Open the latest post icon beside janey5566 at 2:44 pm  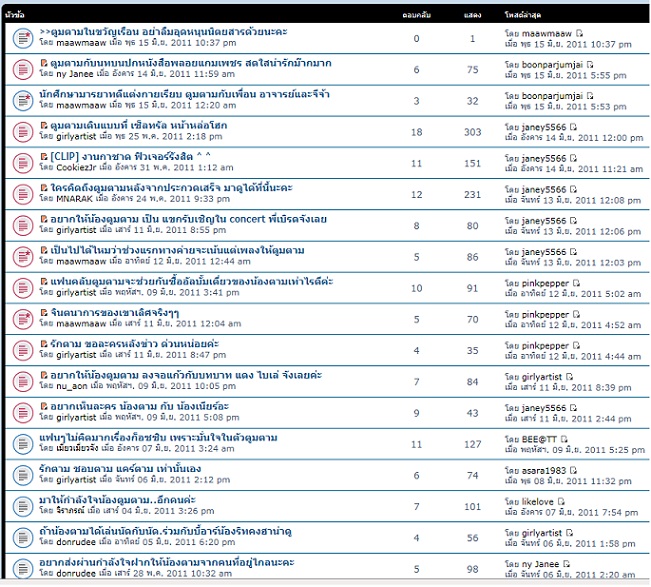coord(573,408)
